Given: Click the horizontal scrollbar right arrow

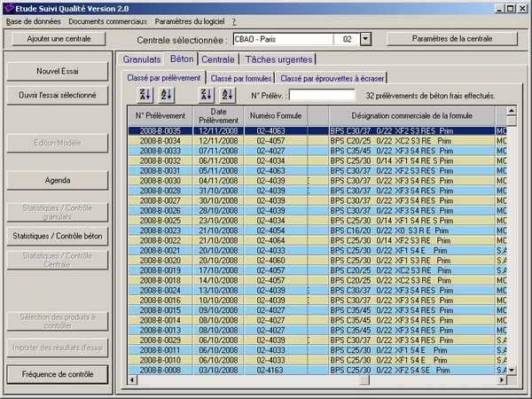Looking at the screenshot, I should click(x=500, y=380).
